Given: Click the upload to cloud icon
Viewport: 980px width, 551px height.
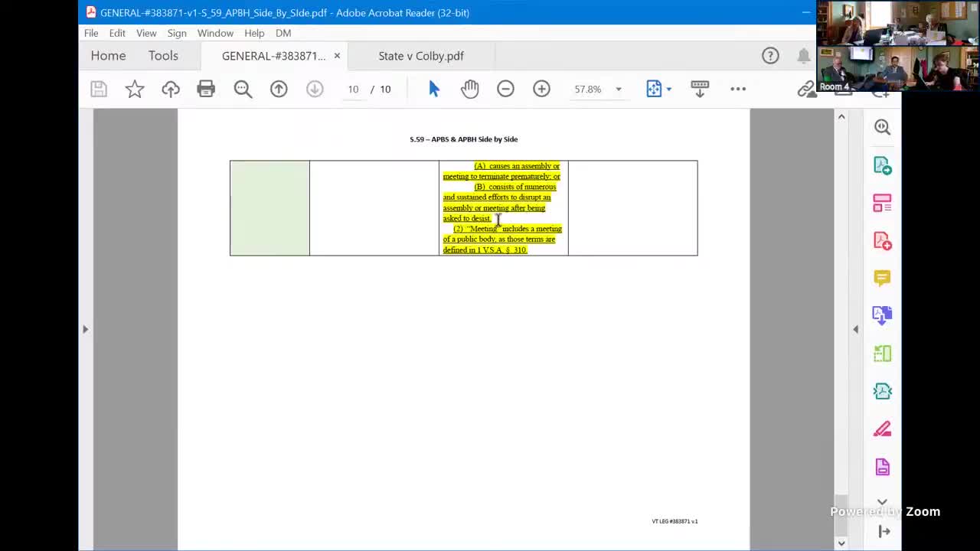Looking at the screenshot, I should [171, 89].
